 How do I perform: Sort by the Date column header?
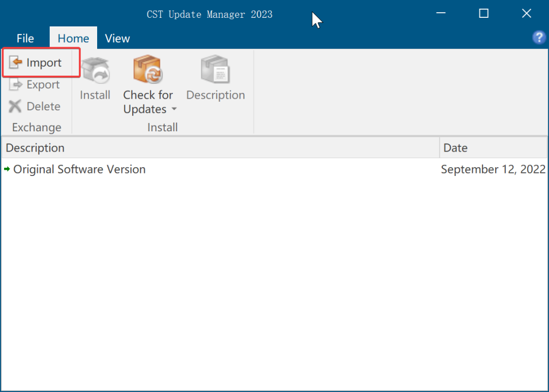[455, 147]
